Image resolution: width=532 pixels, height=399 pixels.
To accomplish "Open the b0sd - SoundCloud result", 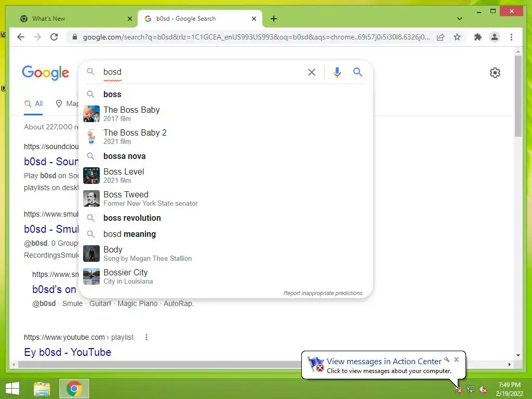I will point(51,162).
